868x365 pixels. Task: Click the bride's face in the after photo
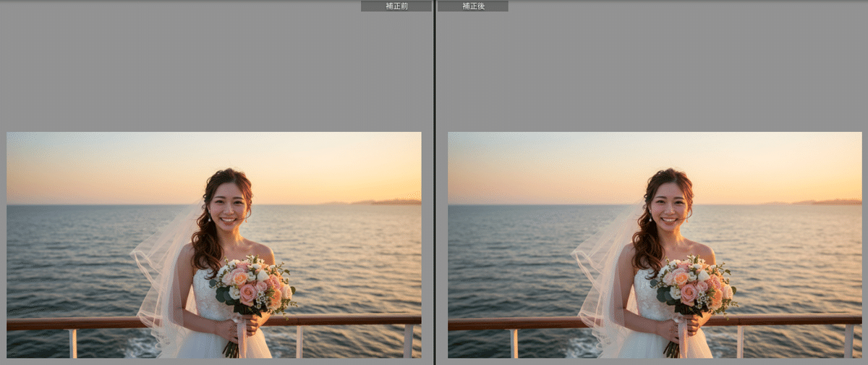coord(671,206)
